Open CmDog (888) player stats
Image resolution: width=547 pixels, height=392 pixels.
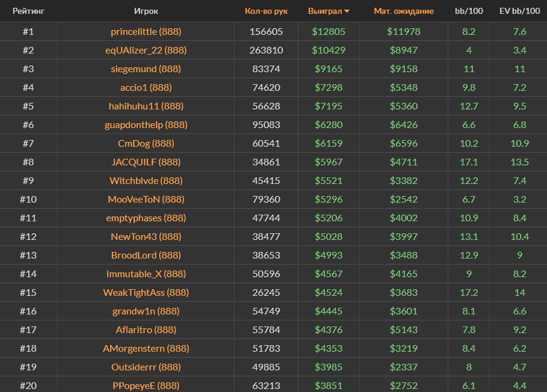[146, 143]
